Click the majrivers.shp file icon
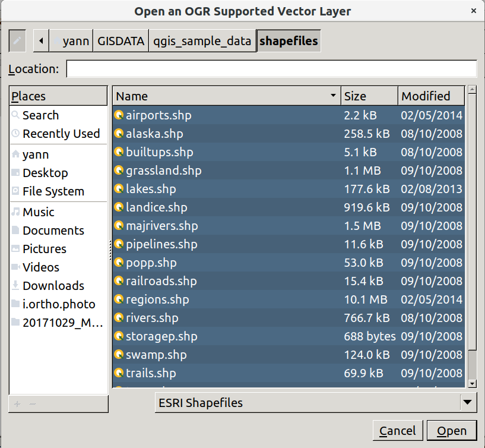This screenshot has width=485, height=448. (x=119, y=226)
